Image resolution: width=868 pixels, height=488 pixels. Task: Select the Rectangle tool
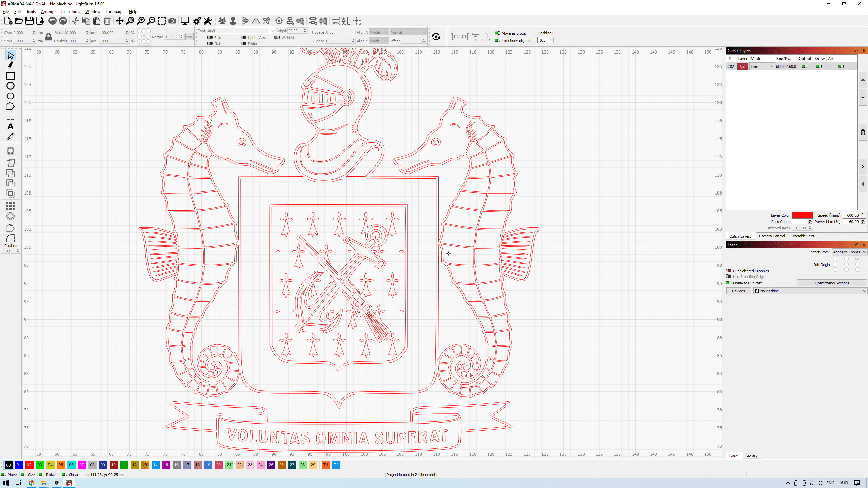[x=11, y=76]
